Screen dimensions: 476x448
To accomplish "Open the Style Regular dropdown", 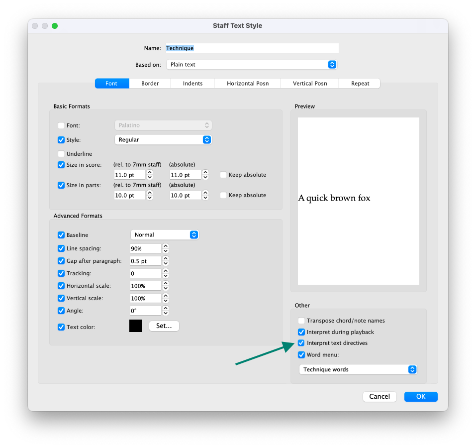I will [x=163, y=140].
